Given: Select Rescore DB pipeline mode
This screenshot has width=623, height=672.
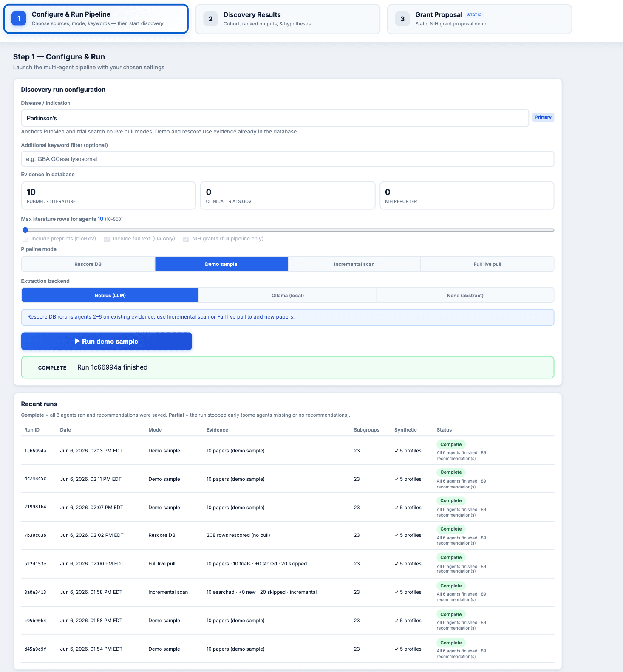Looking at the screenshot, I should tap(88, 264).
